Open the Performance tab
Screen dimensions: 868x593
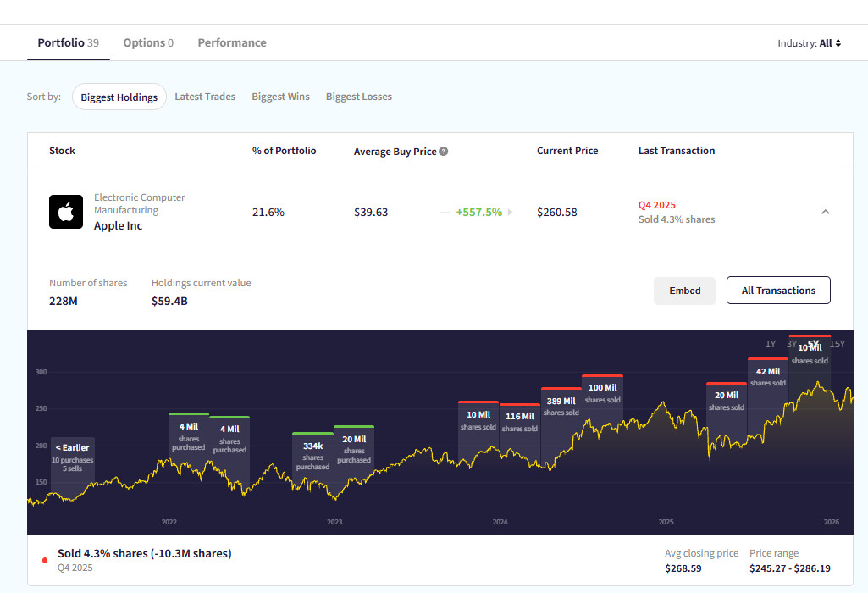pos(232,42)
